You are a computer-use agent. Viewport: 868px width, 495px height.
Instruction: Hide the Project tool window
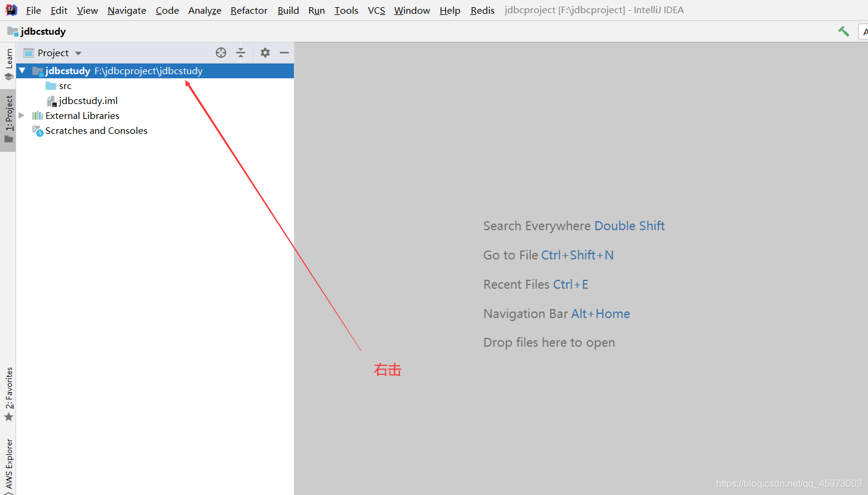[284, 53]
